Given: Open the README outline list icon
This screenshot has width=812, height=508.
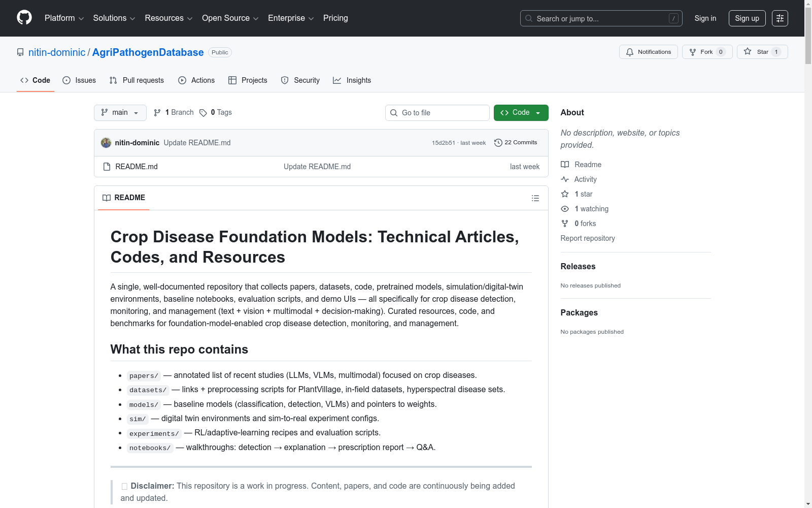Looking at the screenshot, I should coord(535,198).
